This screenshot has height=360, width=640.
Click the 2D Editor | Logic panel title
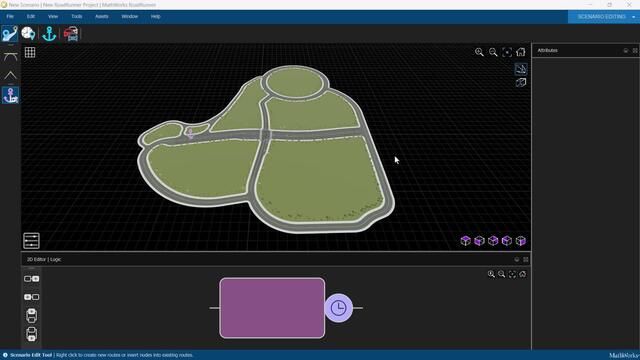pos(44,259)
